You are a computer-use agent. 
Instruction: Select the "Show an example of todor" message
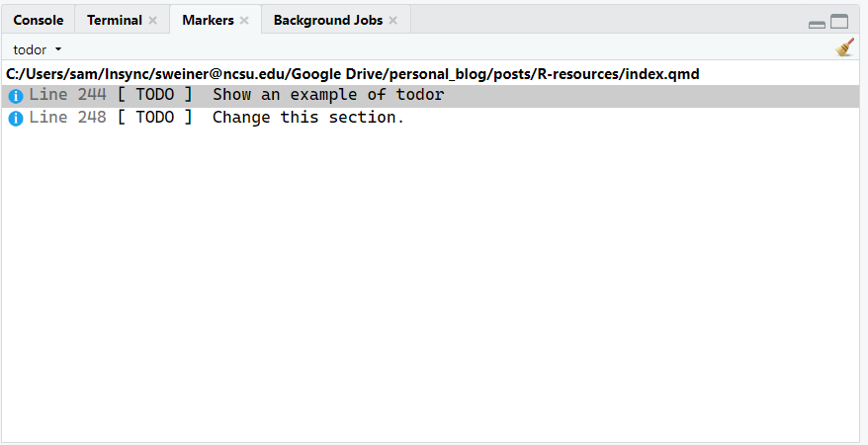pos(328,96)
